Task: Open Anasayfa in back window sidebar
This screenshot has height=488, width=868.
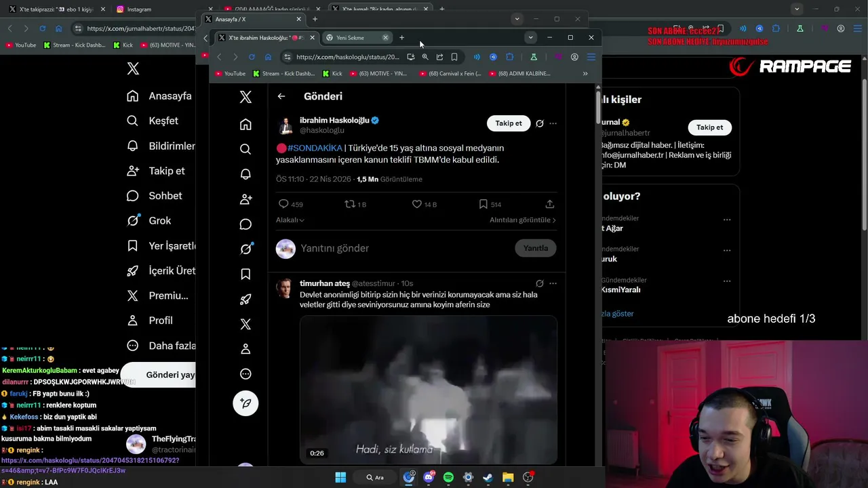Action: (x=161, y=96)
